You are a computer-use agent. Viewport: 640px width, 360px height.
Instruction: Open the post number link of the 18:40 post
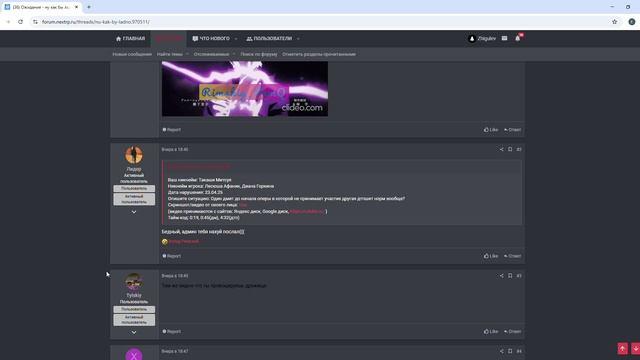519,149
